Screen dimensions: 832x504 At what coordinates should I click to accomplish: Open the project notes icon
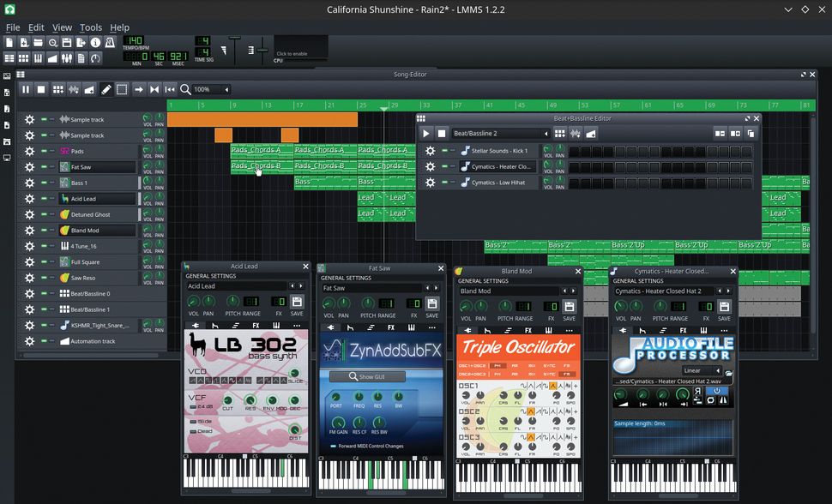tap(80, 57)
